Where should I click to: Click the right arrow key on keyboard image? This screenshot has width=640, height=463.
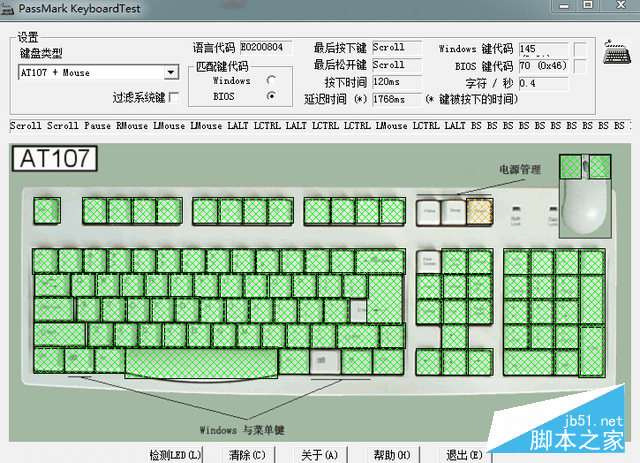point(480,362)
